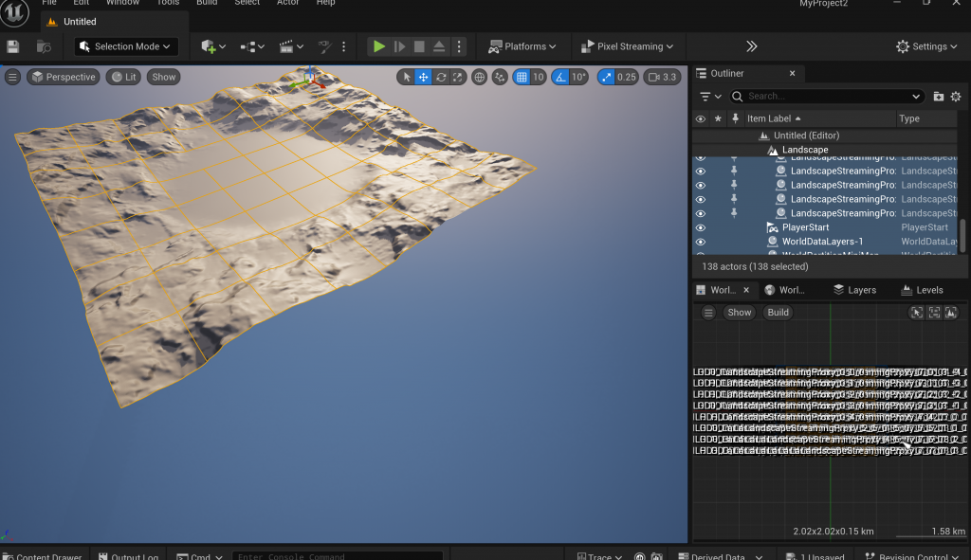
Task: Expand the Cinematics dropdown arrow
Action: tap(301, 46)
